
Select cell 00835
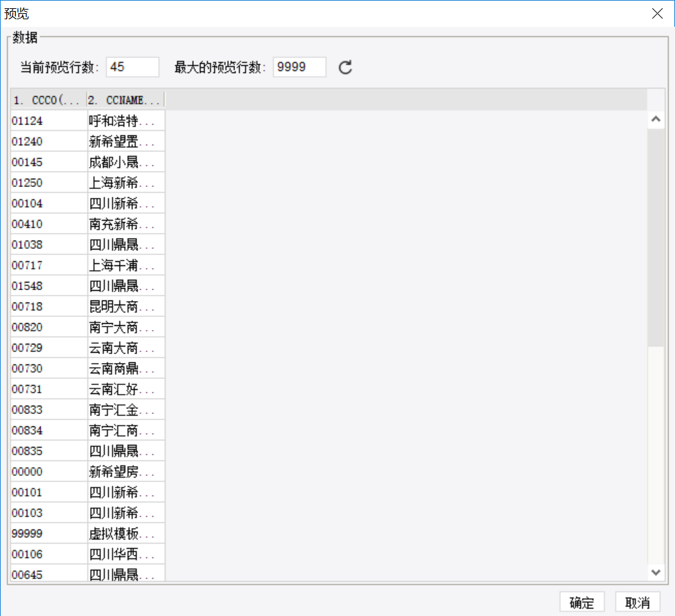pyautogui.click(x=49, y=451)
